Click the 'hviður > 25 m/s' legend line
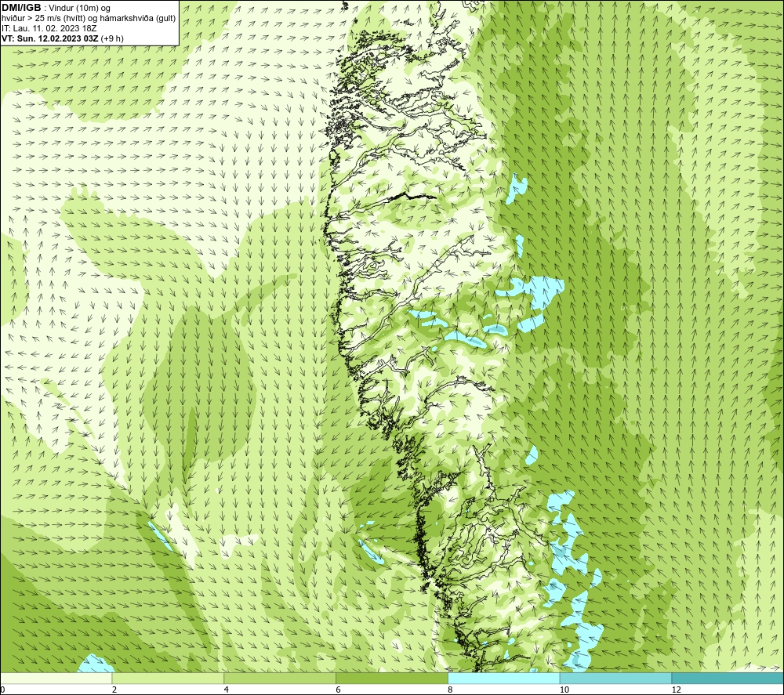The width and height of the screenshot is (784, 695). 89,19
